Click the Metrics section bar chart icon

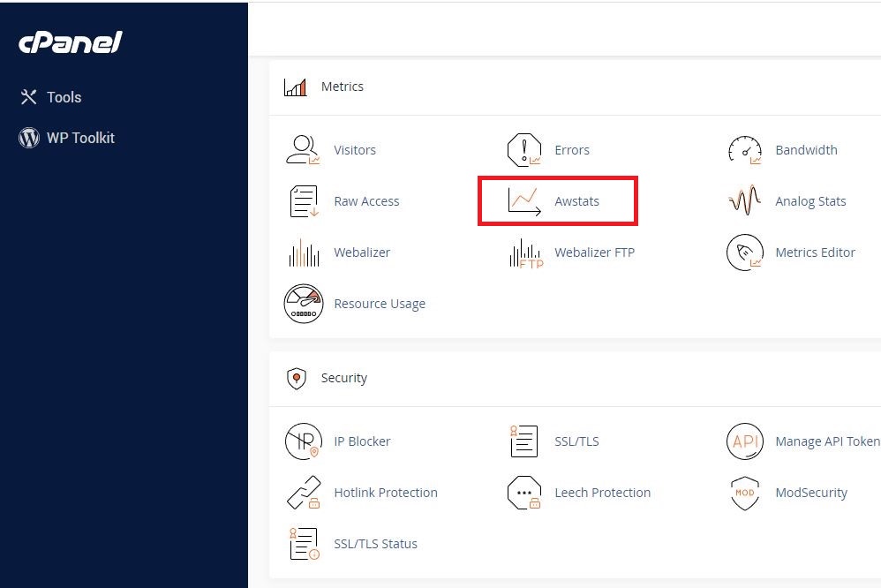pos(296,87)
